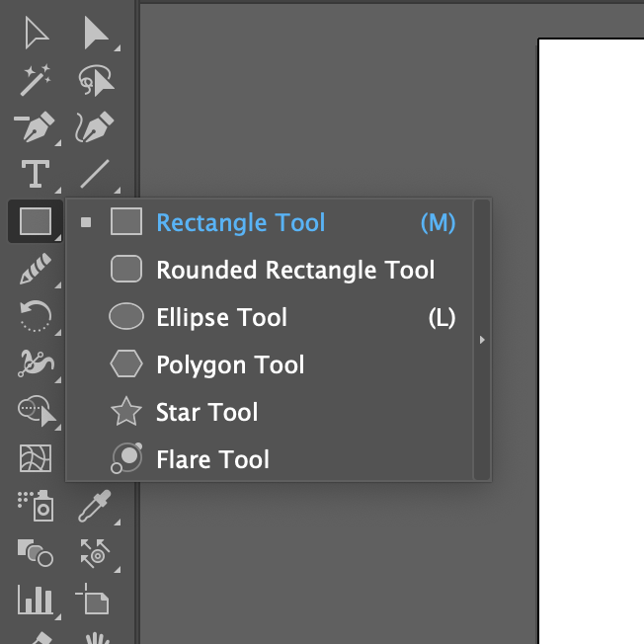Select the Type tool
Screen dimensions: 644x644
[36, 174]
